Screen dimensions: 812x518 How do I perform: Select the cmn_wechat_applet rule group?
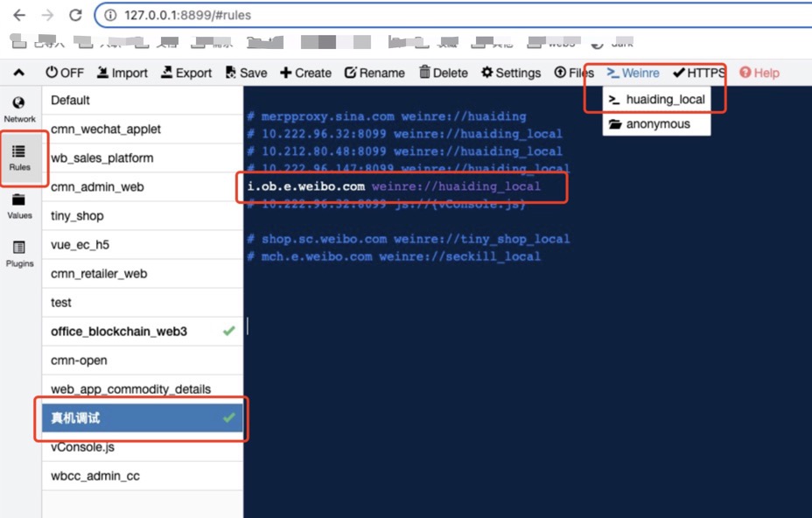[106, 129]
